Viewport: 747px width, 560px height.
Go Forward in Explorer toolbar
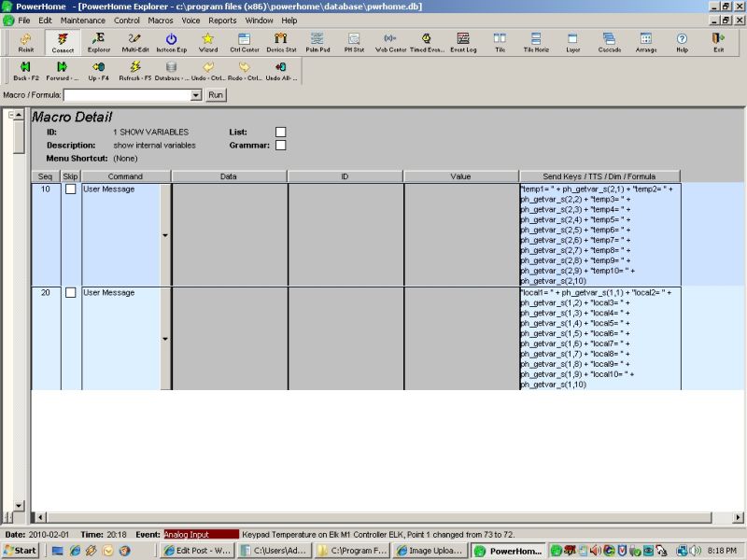click(62, 71)
